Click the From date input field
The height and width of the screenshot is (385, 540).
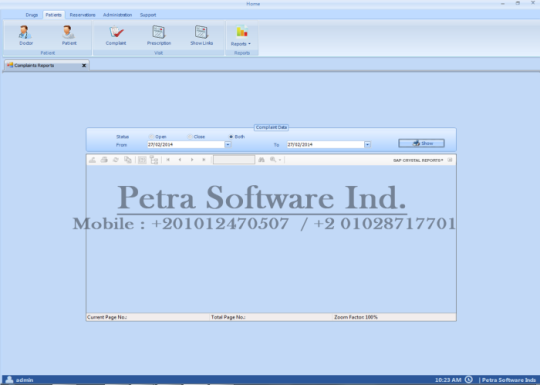click(186, 145)
